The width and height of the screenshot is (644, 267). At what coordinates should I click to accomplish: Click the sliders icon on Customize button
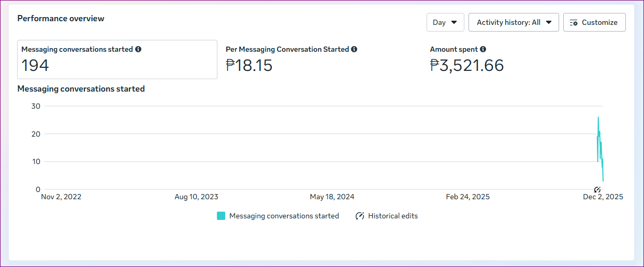tap(574, 23)
